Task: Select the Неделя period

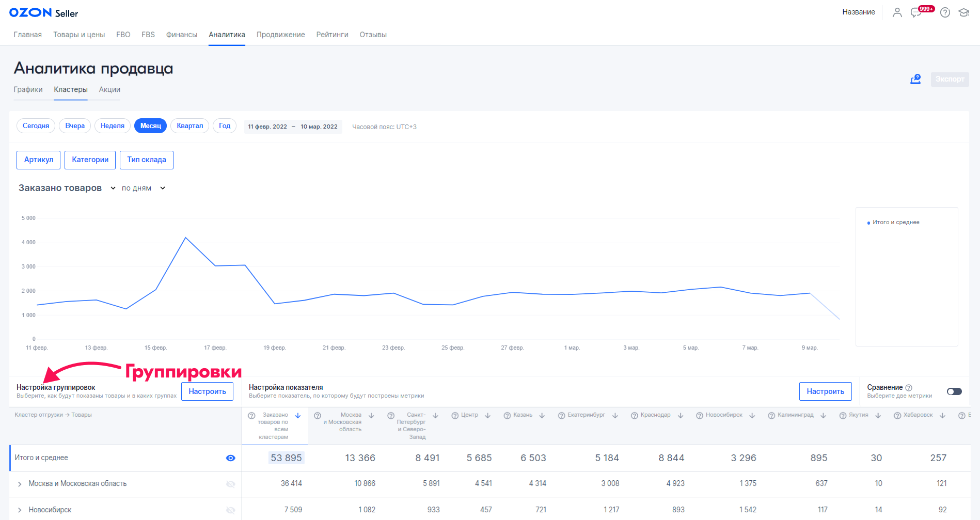Action: [x=113, y=126]
